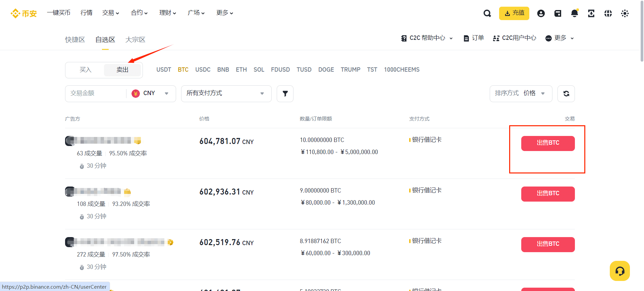The height and width of the screenshot is (291, 644).
Task: Open C2C 帮助中心 dropdown
Action: coord(427,38)
